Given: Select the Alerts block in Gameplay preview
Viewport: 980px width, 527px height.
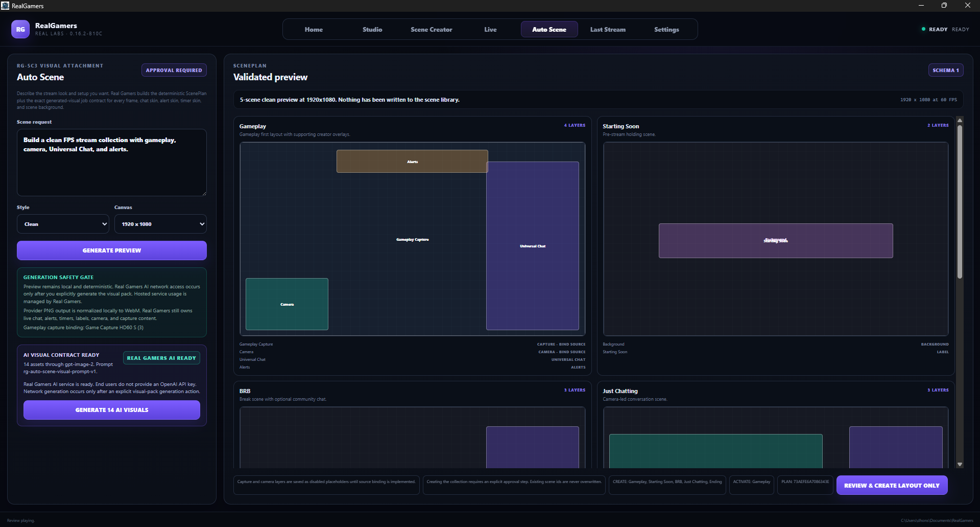Looking at the screenshot, I should [412, 161].
